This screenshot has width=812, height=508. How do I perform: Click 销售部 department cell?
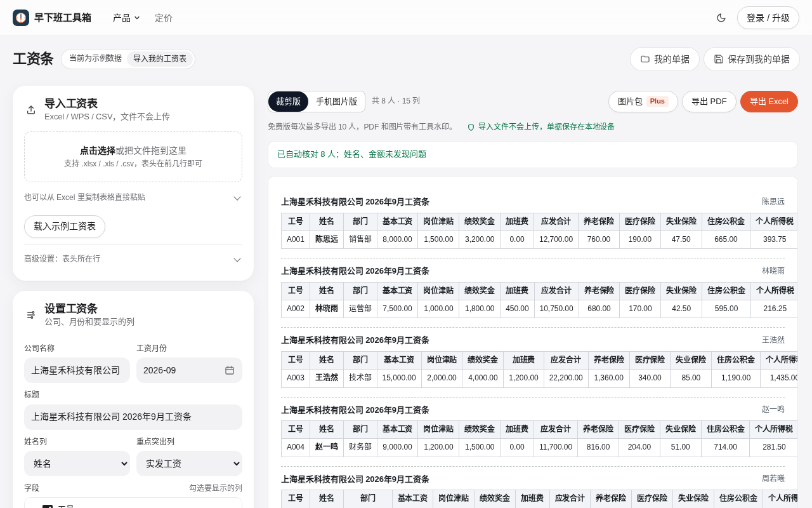pyautogui.click(x=360, y=239)
